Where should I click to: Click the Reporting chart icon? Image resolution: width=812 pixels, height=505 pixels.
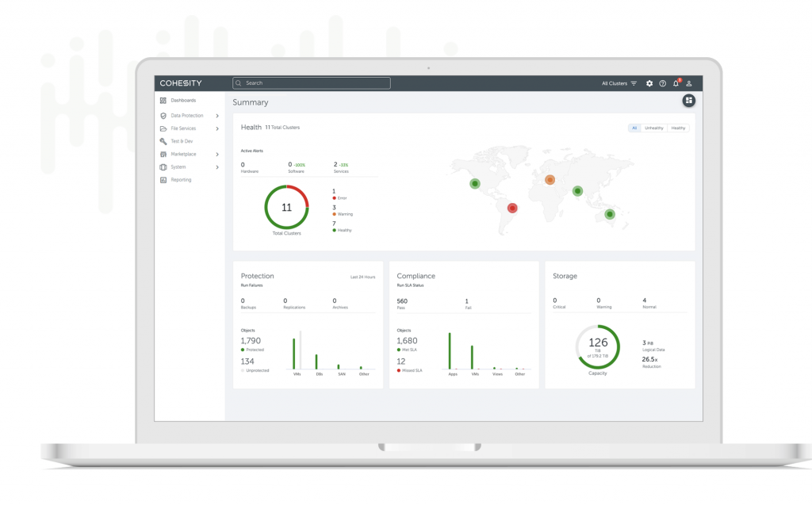tap(163, 180)
